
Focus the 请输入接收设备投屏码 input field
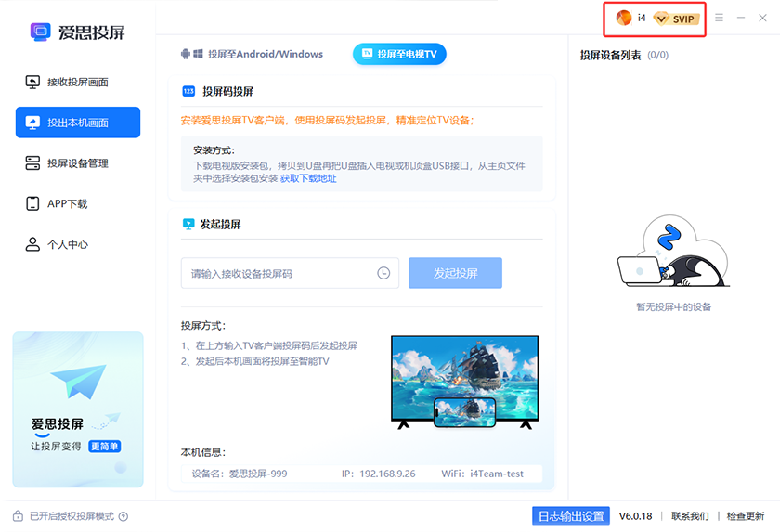[x=290, y=273]
